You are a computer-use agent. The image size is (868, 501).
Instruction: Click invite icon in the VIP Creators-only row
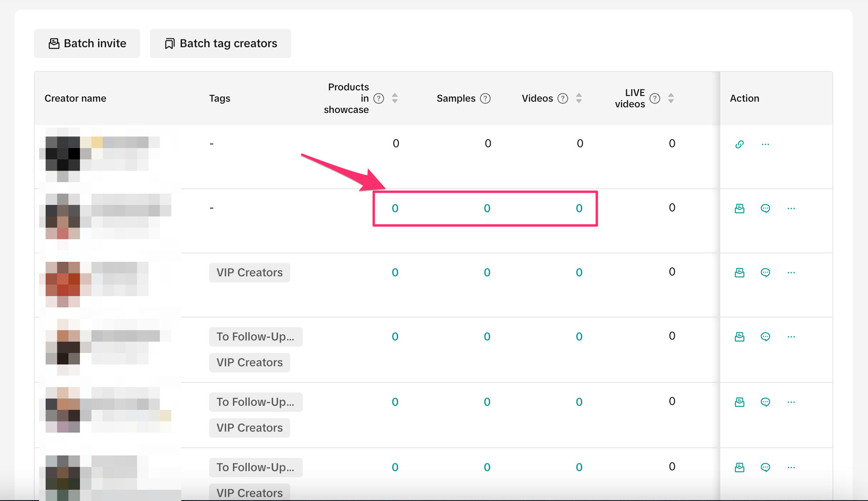pyautogui.click(x=739, y=272)
